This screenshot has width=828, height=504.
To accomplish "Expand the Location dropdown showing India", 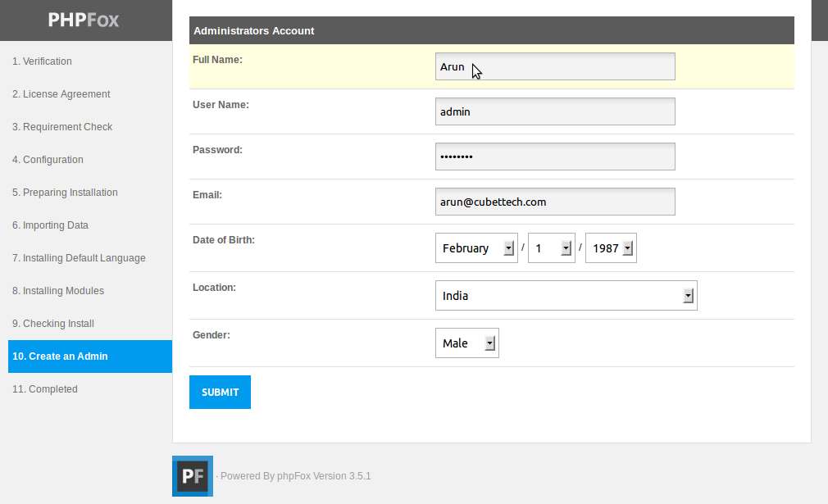I will pyautogui.click(x=566, y=296).
